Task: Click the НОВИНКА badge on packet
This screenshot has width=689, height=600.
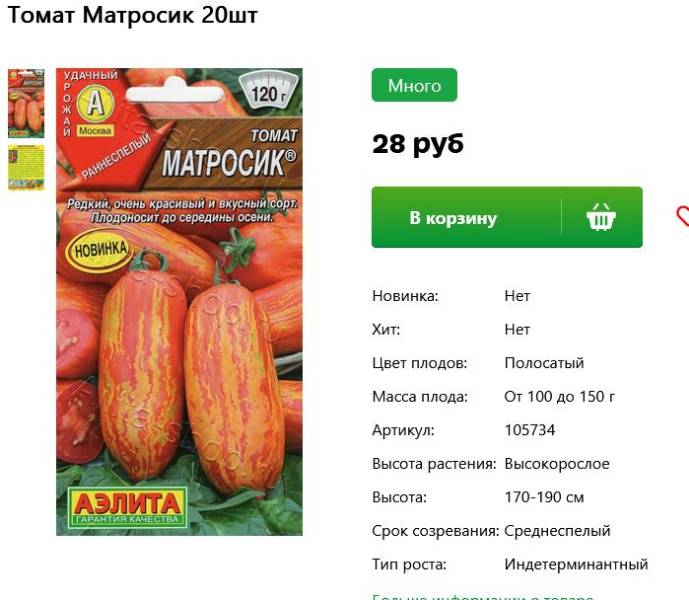Action: [101, 250]
